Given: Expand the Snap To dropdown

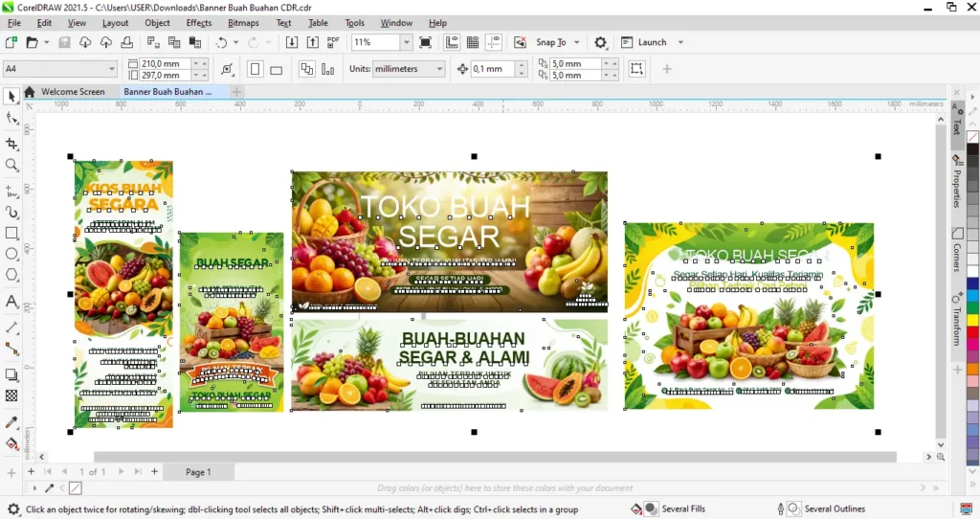Looking at the screenshot, I should [577, 42].
